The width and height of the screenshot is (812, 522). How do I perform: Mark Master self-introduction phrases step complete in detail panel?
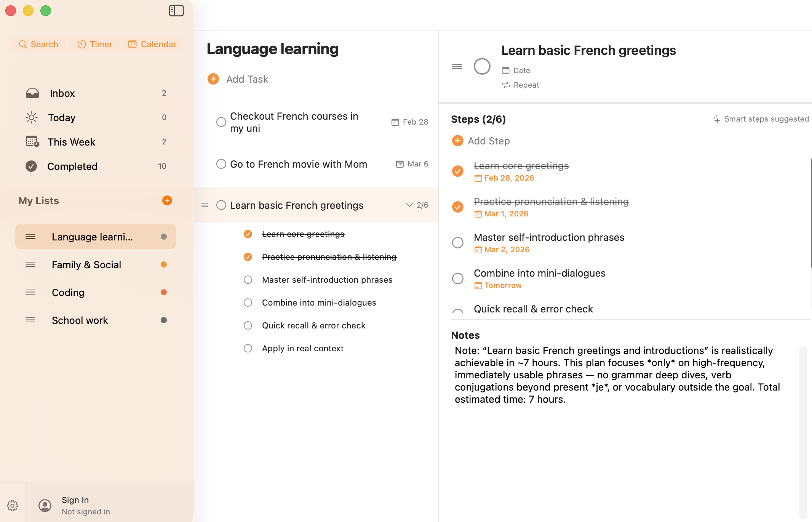457,243
